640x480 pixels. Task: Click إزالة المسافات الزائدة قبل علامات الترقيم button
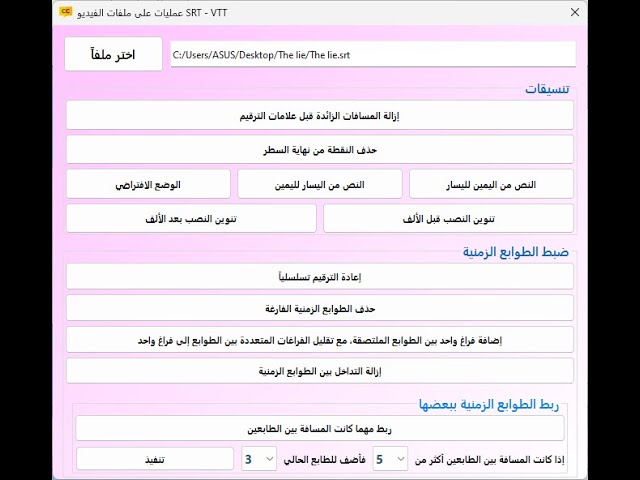pos(320,116)
